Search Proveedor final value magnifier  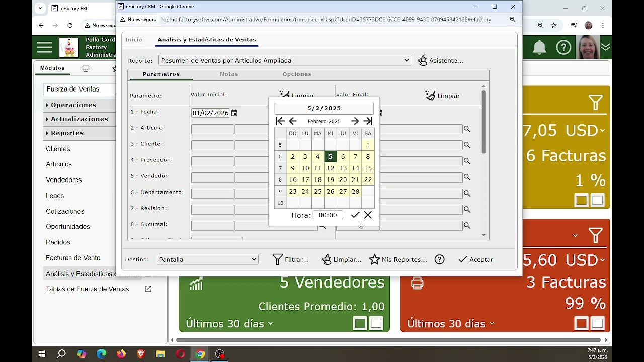tap(467, 161)
